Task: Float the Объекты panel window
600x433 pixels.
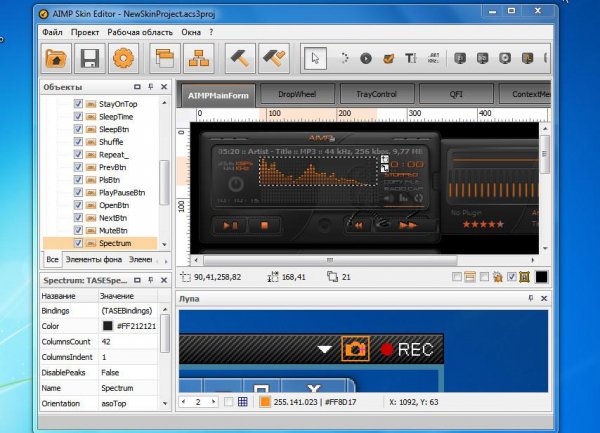Action: coord(137,87)
